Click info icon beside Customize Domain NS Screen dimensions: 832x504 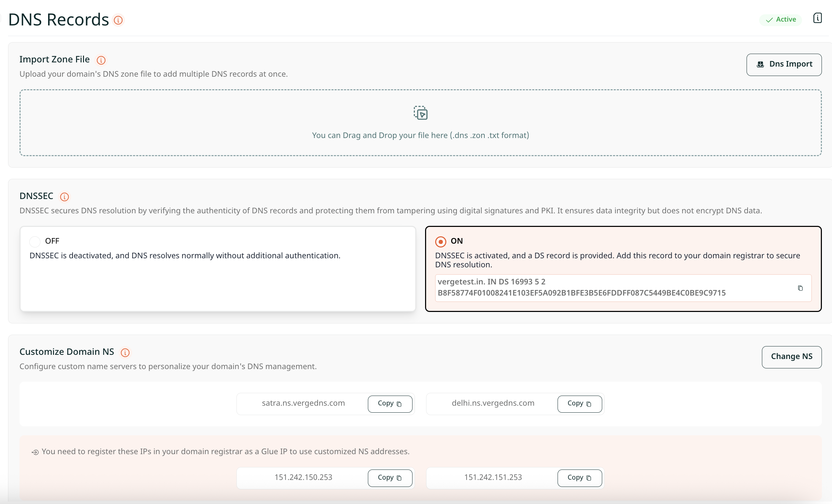pos(125,353)
